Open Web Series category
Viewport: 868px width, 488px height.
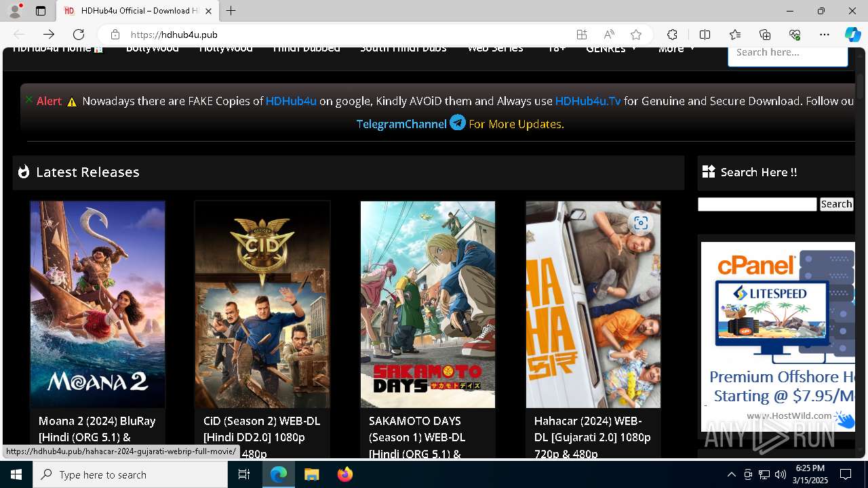pyautogui.click(x=495, y=49)
